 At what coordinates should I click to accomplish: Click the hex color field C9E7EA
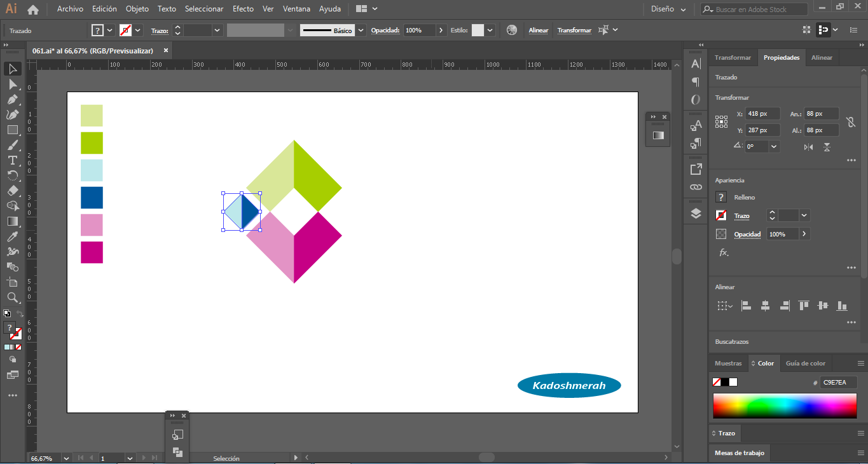838,383
